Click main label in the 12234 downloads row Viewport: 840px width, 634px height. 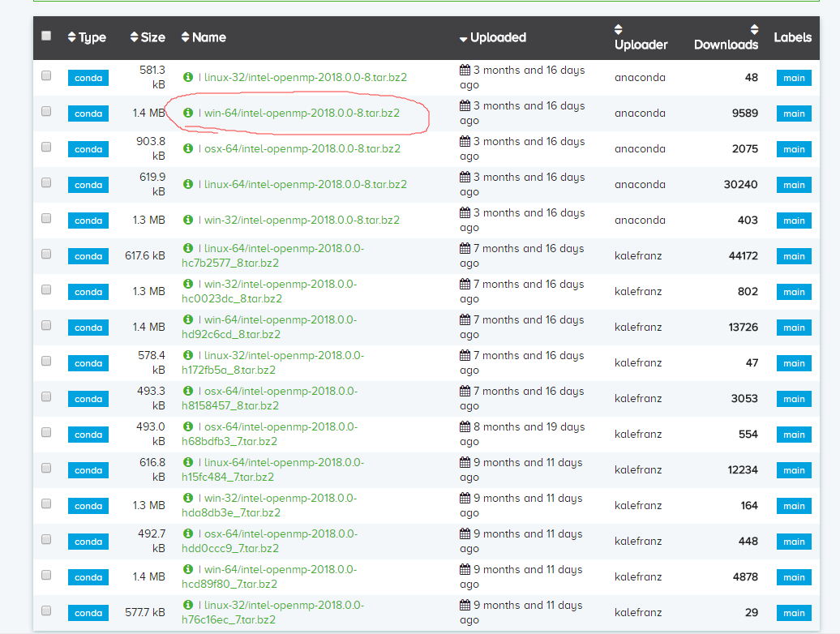coord(794,470)
